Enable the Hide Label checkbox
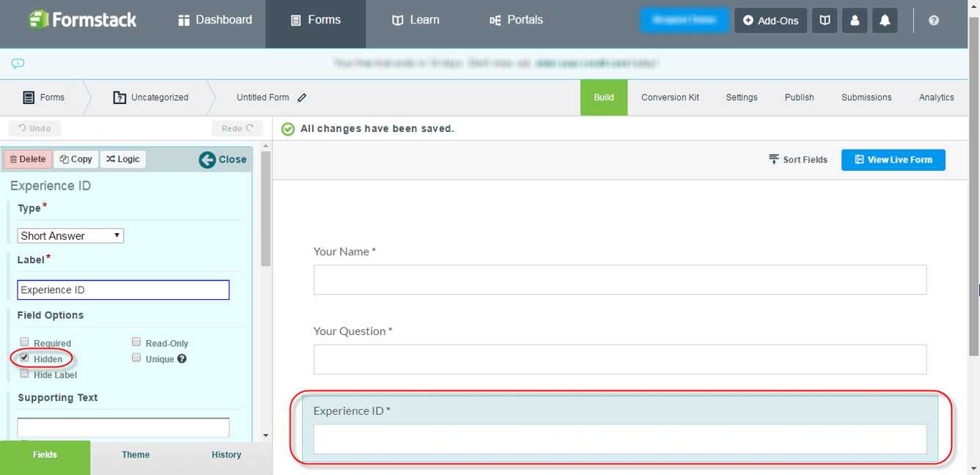This screenshot has width=980, height=475. 24,374
